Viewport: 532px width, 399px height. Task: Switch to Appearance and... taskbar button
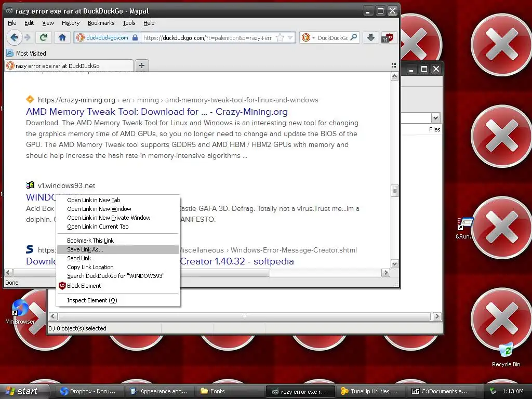[159, 391]
